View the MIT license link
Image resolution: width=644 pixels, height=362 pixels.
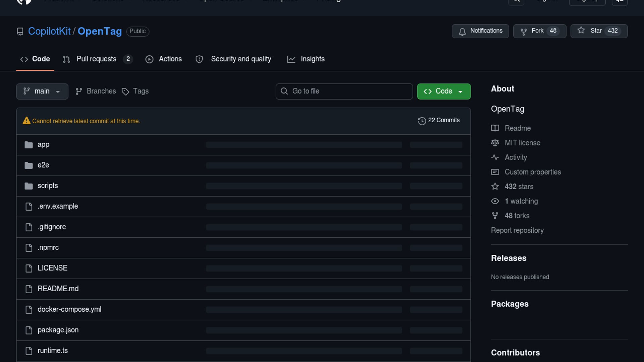tap(522, 143)
